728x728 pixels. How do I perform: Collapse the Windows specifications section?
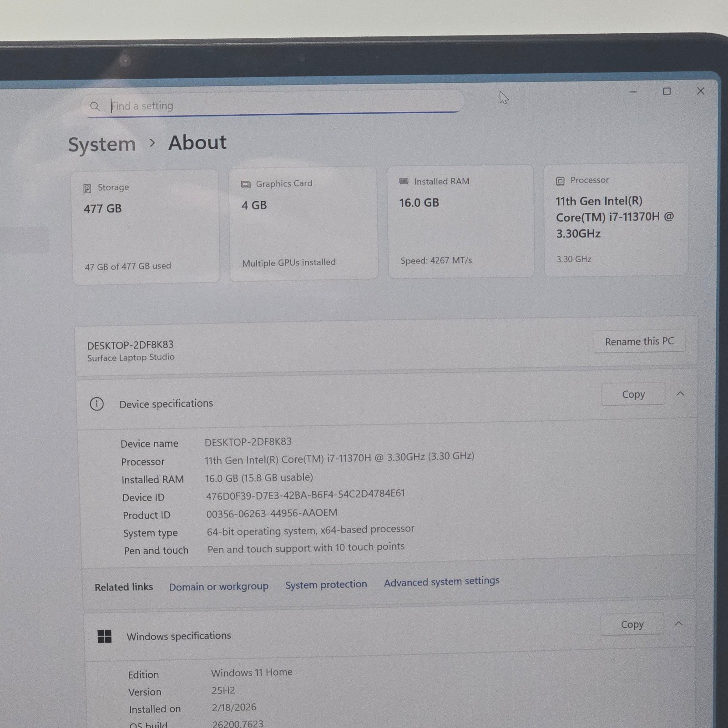pos(679,624)
